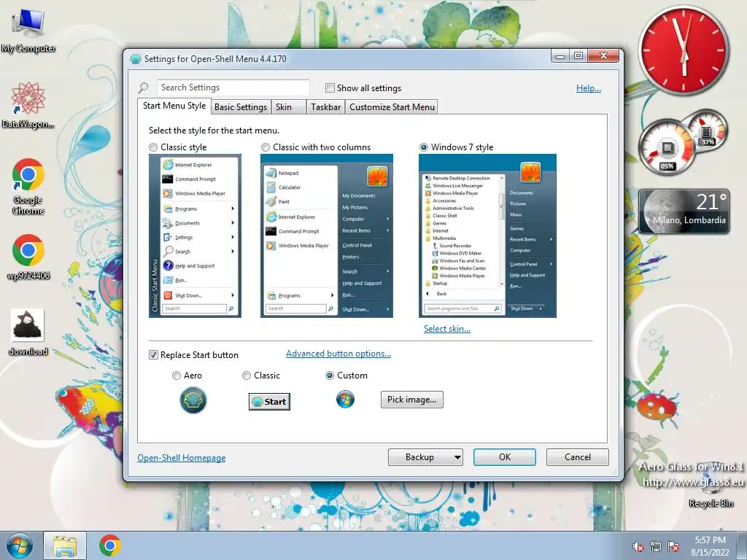
Task: Select the Windows 7 style radio option
Action: coord(424,147)
